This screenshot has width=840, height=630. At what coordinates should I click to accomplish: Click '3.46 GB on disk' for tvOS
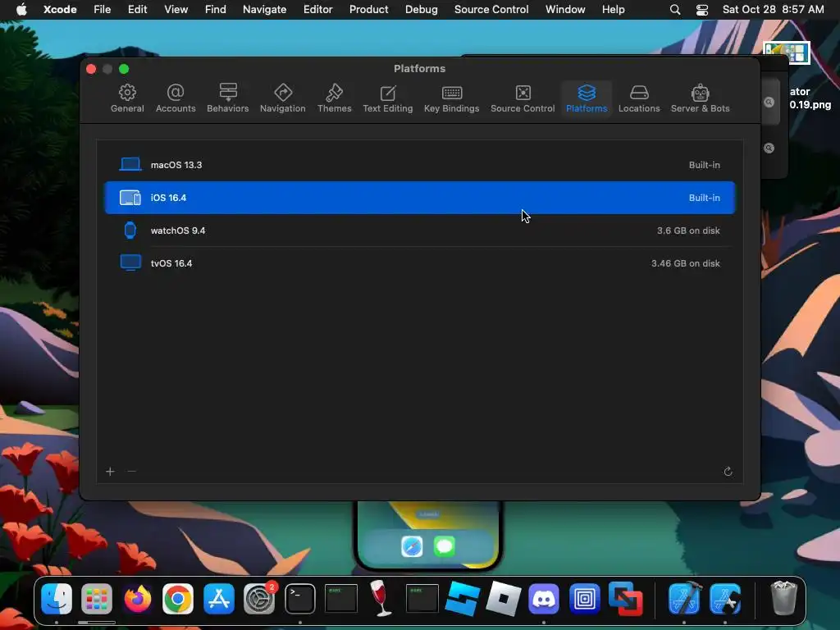[686, 263]
